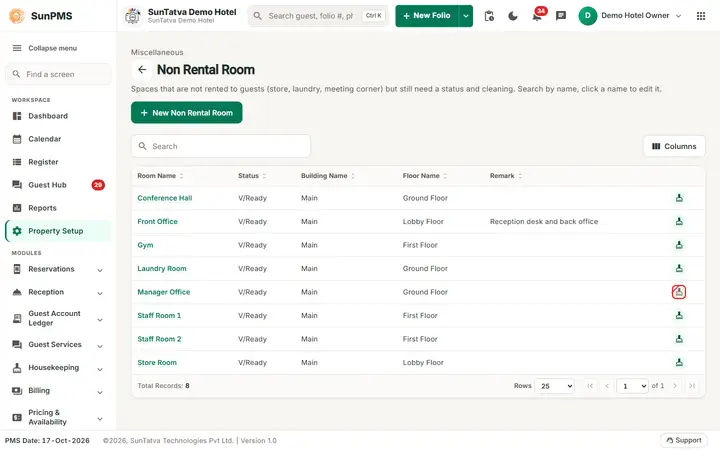This screenshot has width=720, height=450.
Task: Click the SunTatva Demo Hotel logo
Action: coord(133,16)
